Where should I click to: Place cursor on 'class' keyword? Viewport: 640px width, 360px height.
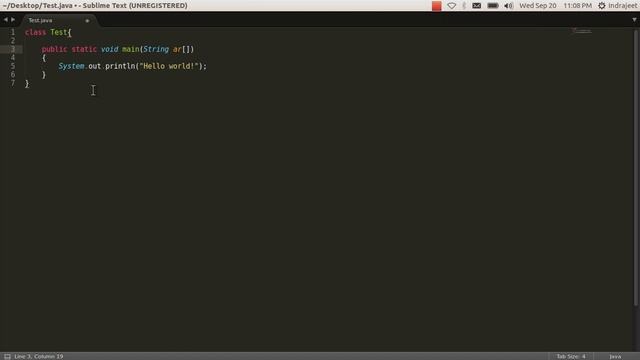[36, 32]
